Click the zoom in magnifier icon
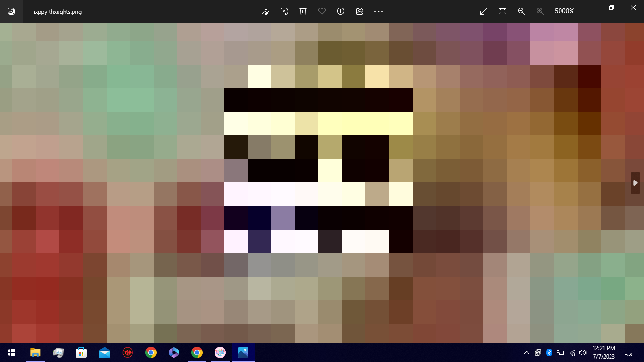 [540, 11]
